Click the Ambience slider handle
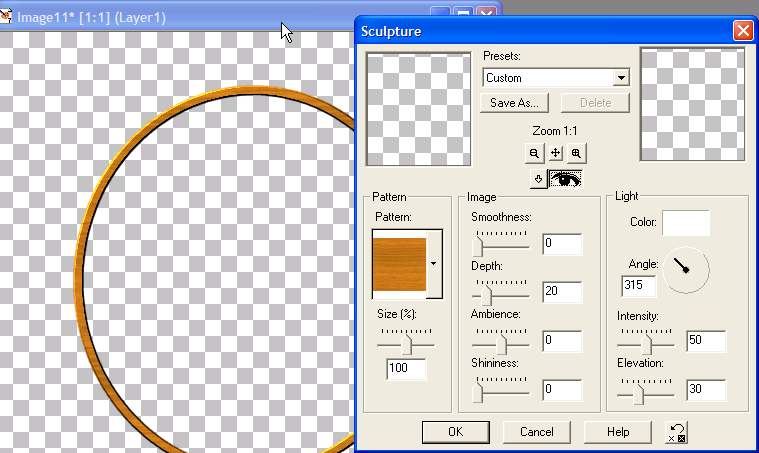759x453 pixels. point(501,345)
